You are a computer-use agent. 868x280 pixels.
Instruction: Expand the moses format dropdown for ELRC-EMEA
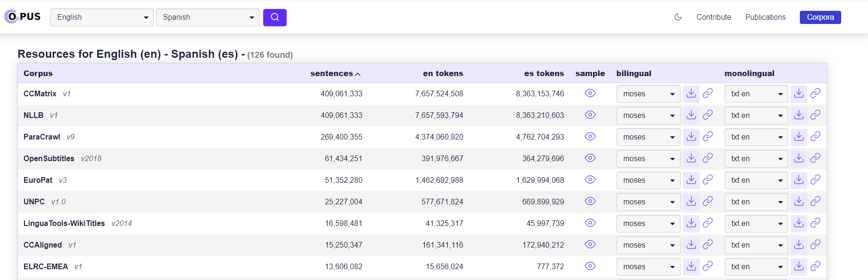click(648, 266)
